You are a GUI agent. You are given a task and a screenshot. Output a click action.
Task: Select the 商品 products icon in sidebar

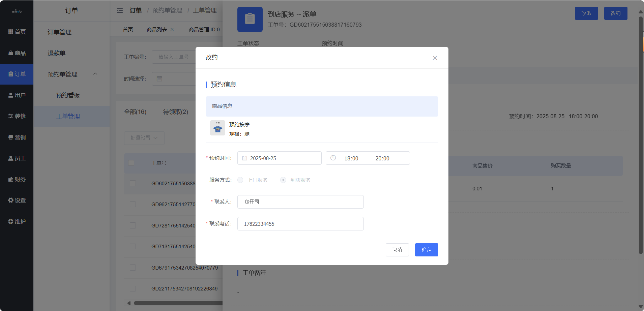pos(10,53)
